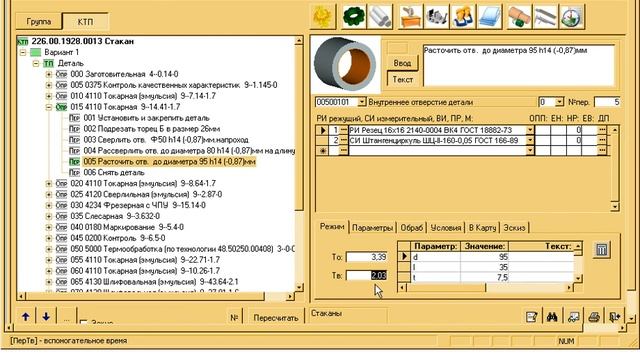Click the Пер icon of 006 Снять деталь
This screenshot has height=360, width=640.
(74, 173)
